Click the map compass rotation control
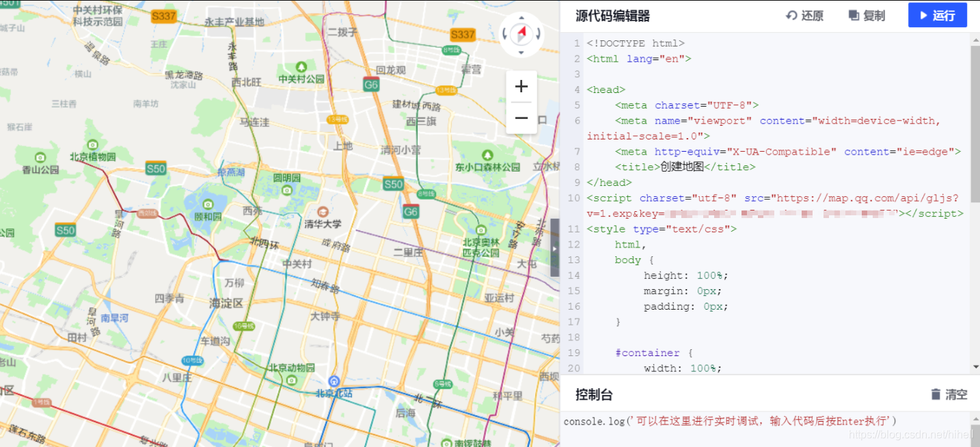This screenshot has height=447, width=980. click(x=521, y=33)
